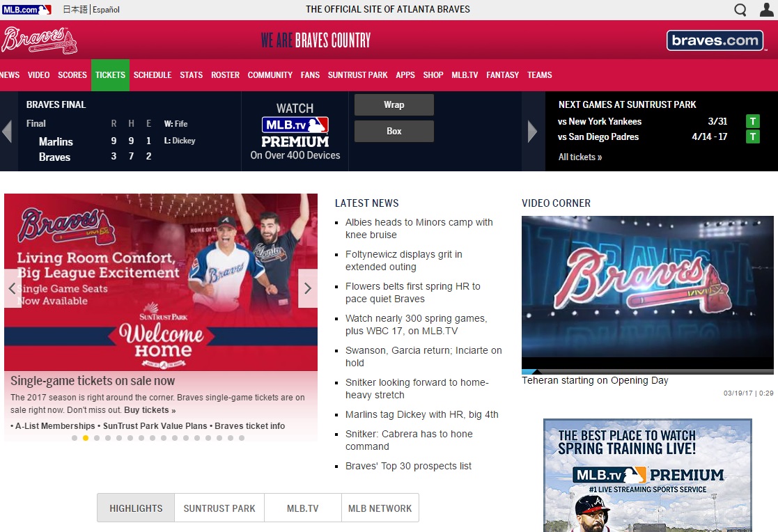This screenshot has width=778, height=532.
Task: Open the ROSTER menu
Action: (225, 75)
